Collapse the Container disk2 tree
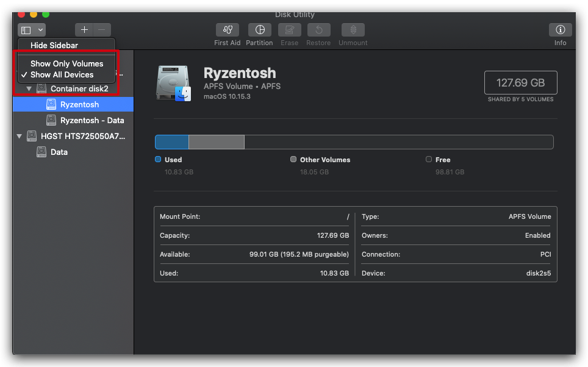This screenshot has height=367, width=588. 29,89
